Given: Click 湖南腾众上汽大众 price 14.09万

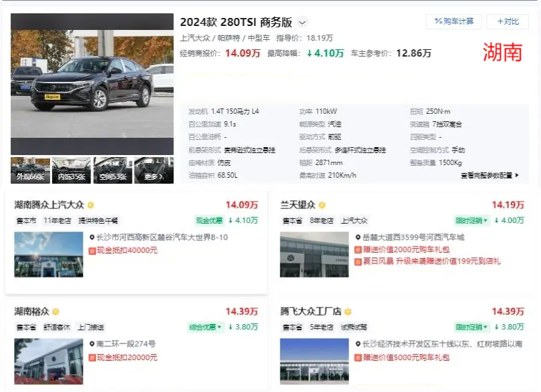Looking at the screenshot, I should (242, 205).
